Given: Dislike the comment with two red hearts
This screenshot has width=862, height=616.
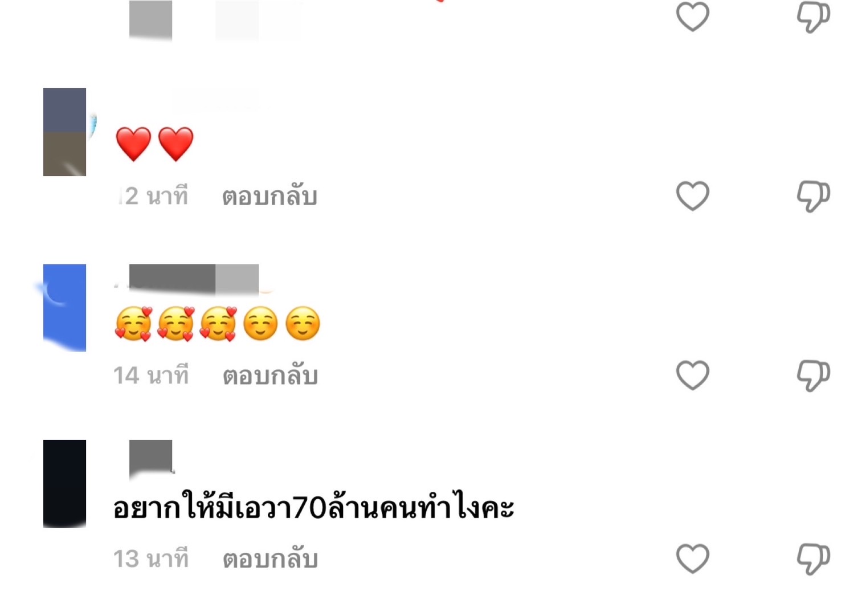Looking at the screenshot, I should click(x=813, y=196).
